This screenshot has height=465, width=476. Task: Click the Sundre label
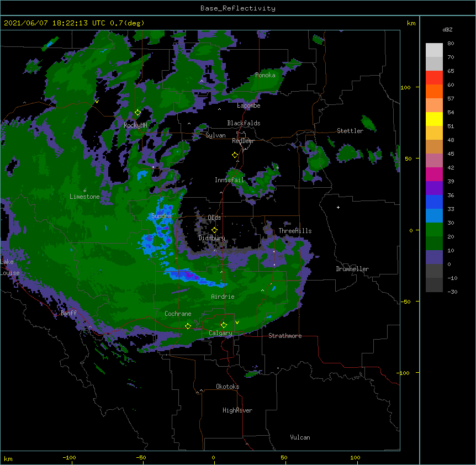click(161, 216)
